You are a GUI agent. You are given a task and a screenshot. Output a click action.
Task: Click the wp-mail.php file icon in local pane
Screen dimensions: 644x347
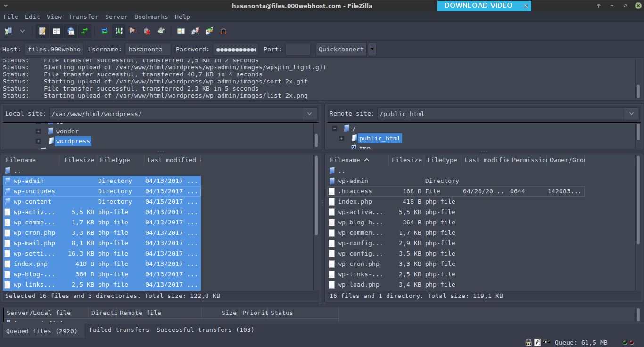8,243
